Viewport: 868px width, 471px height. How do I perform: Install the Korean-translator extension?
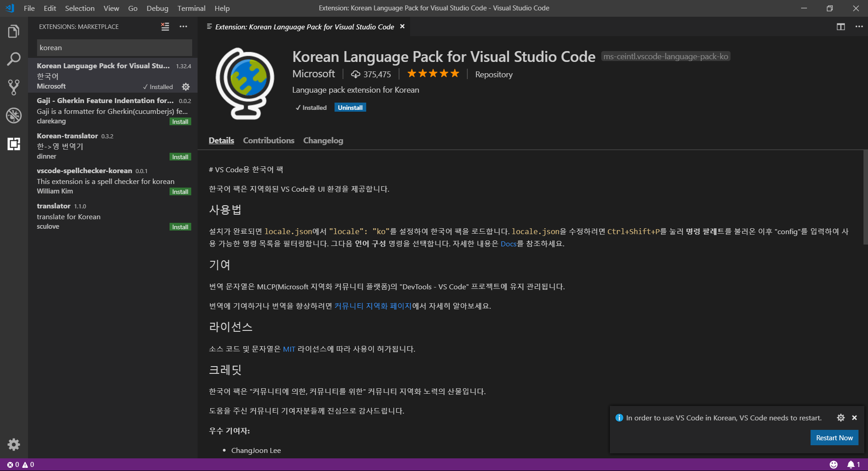click(x=180, y=157)
